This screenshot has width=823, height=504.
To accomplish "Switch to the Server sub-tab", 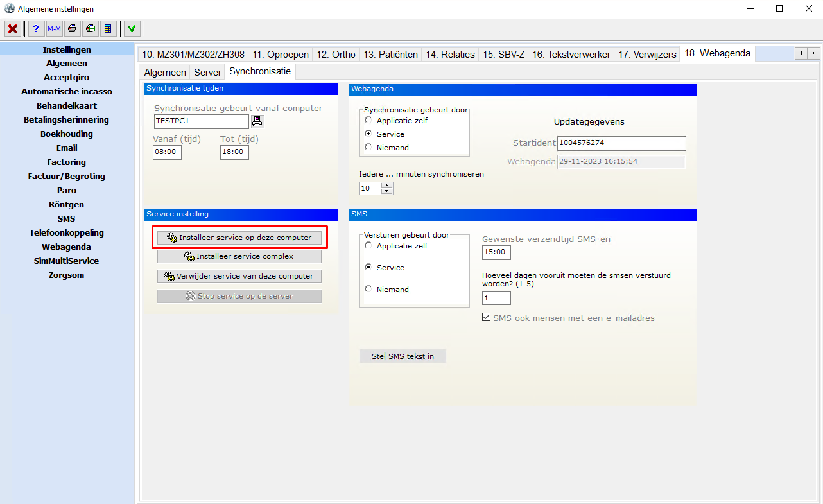I will tap(207, 73).
